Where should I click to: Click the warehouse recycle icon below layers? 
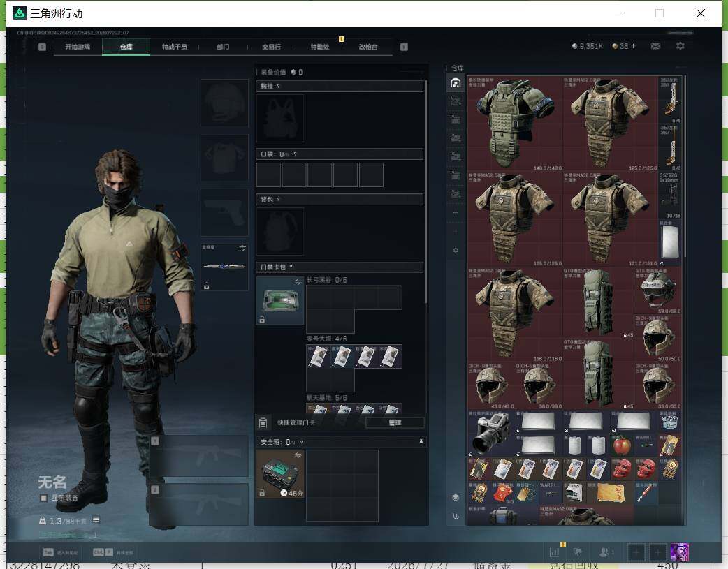(x=456, y=516)
